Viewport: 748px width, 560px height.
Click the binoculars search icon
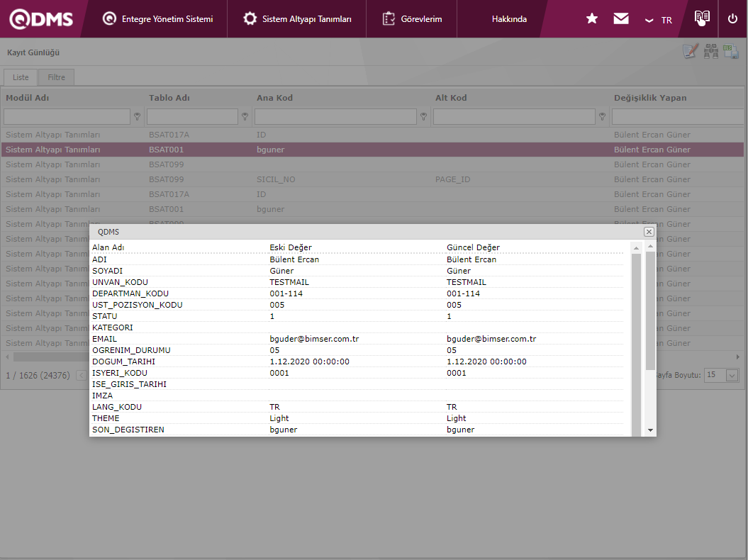pos(710,52)
